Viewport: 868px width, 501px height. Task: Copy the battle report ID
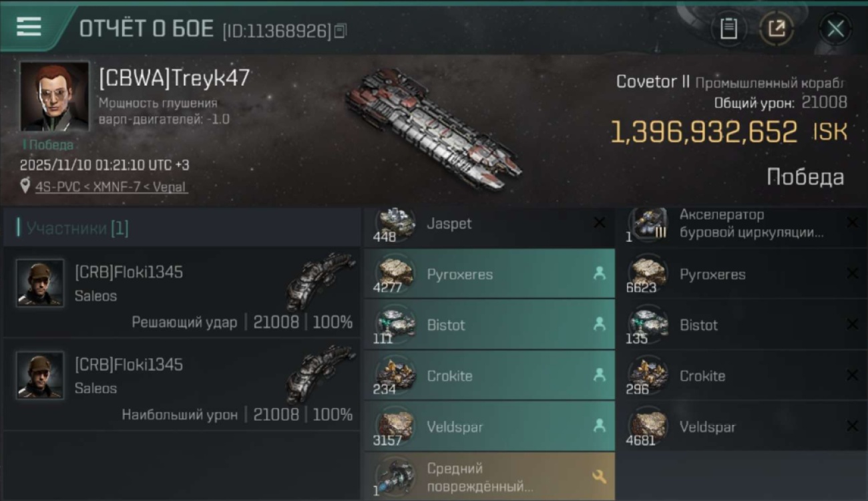[341, 31]
